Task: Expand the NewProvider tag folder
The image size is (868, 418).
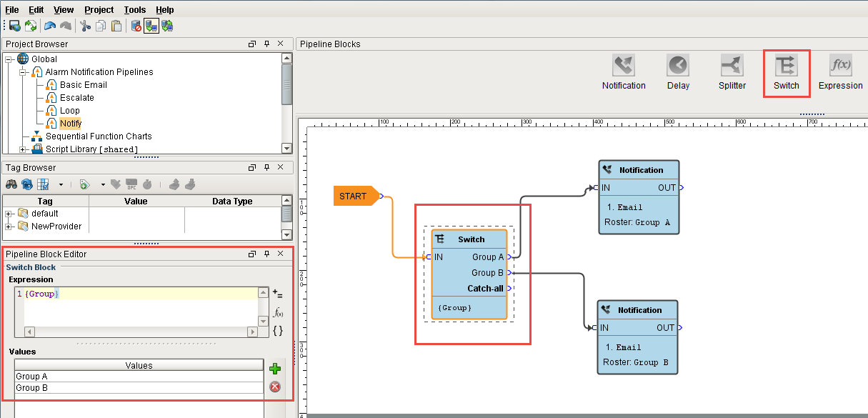Action: 9,228
